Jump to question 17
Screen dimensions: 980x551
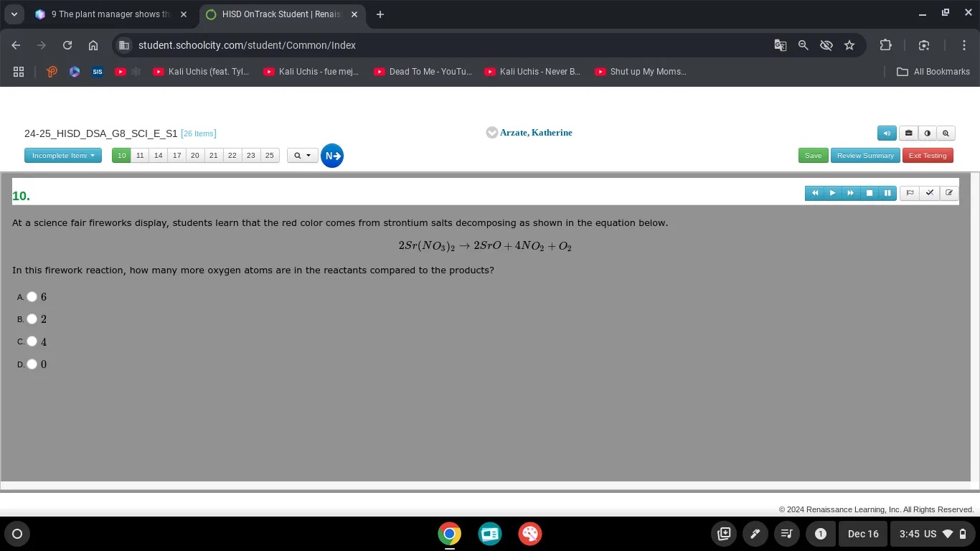(x=176, y=156)
